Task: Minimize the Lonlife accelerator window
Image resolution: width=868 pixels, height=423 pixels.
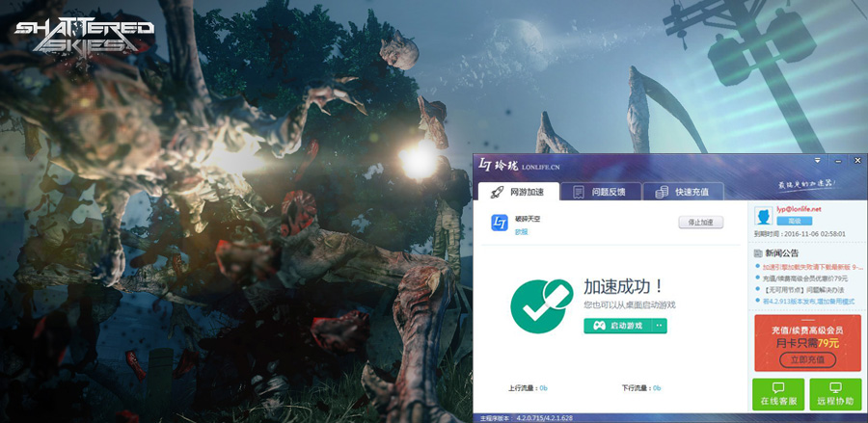Action: coord(839,161)
